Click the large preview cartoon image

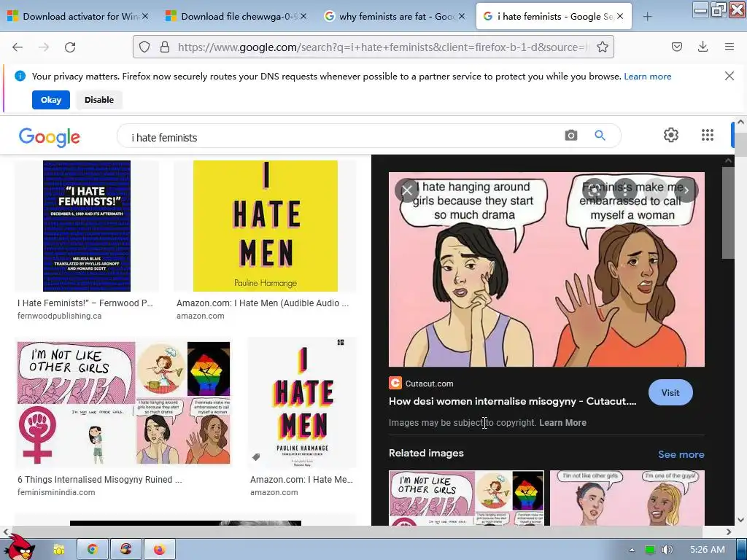(546, 270)
